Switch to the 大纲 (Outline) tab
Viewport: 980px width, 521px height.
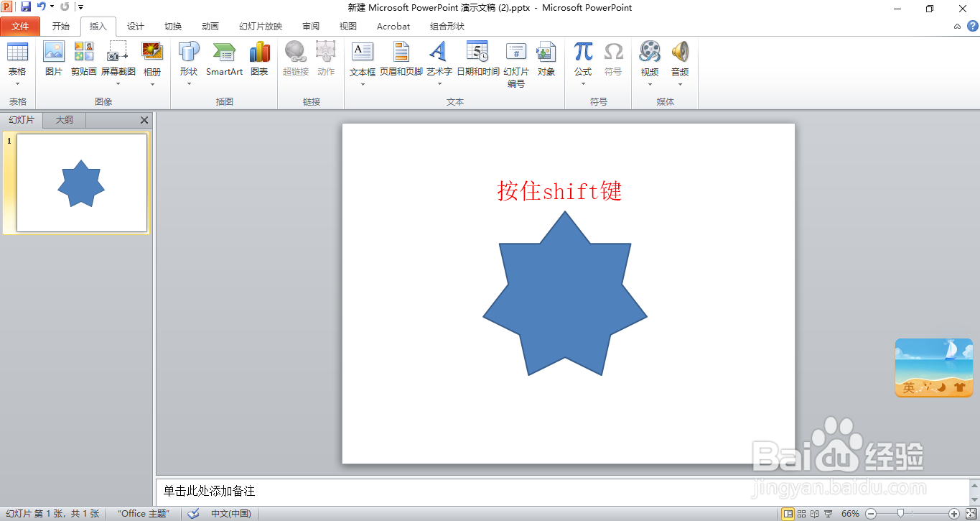click(63, 120)
